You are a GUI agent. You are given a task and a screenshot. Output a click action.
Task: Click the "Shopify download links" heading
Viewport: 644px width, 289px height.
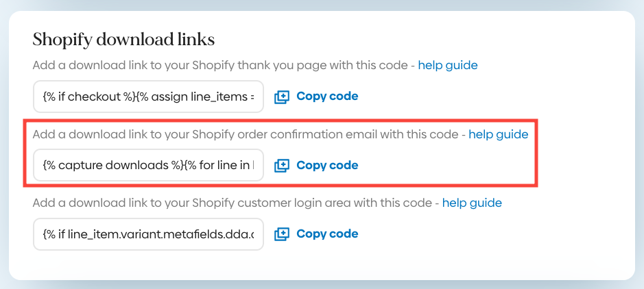123,40
